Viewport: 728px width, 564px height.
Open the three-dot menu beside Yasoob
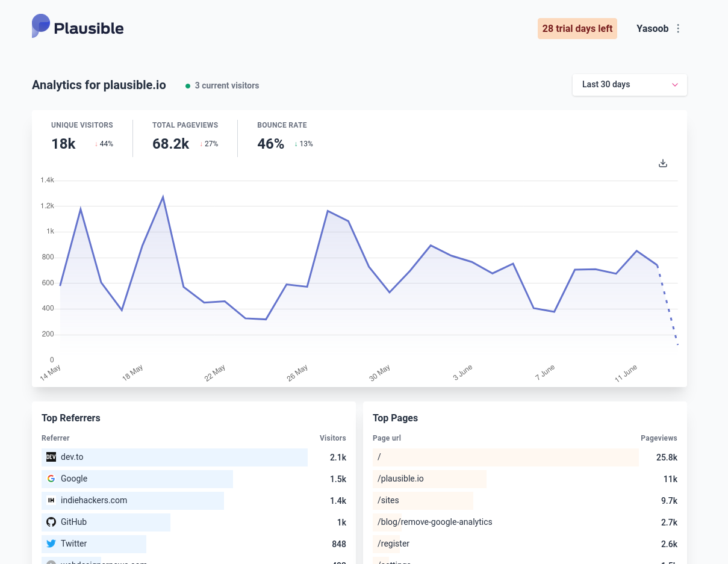click(678, 28)
